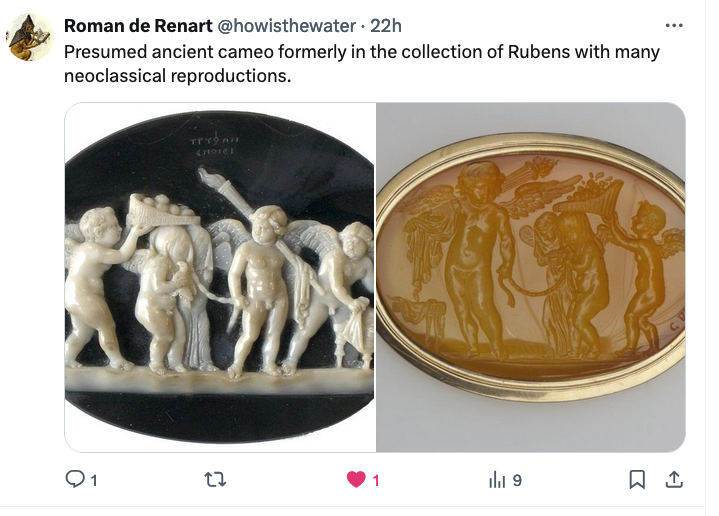This screenshot has height=516, width=719.
Task: Click the reply count number 1
Action: [x=94, y=481]
